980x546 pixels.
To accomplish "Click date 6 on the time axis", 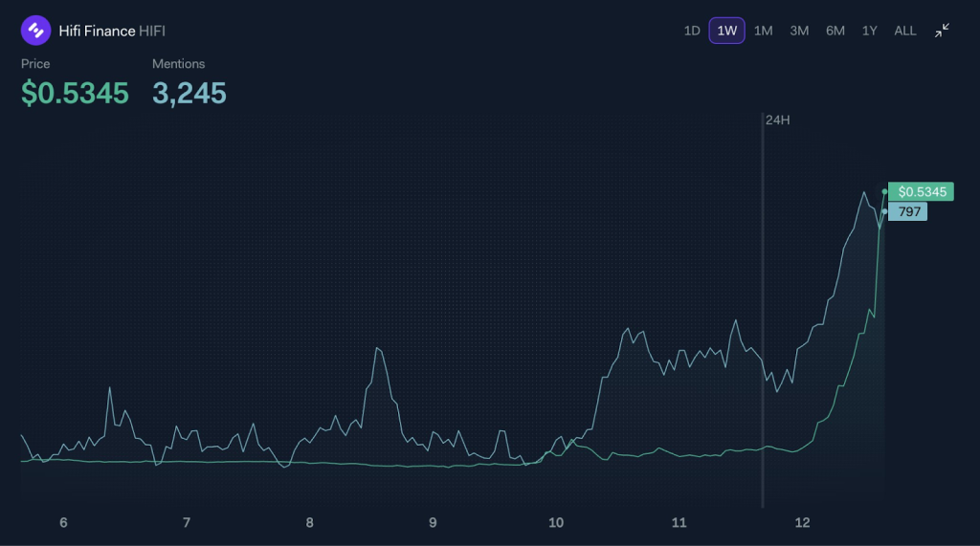I will (63, 523).
